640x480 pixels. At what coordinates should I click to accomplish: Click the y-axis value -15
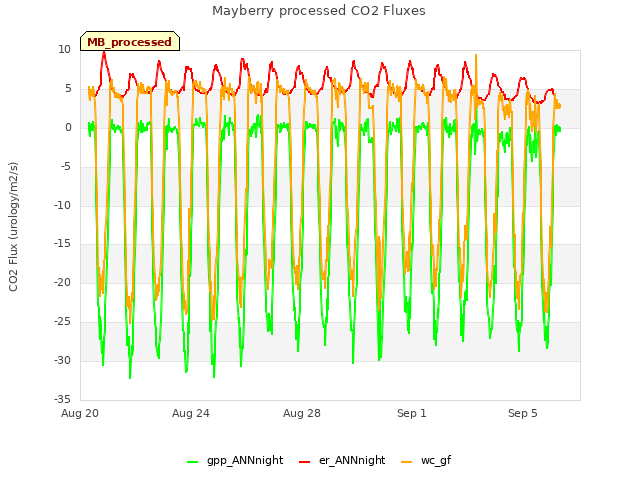coord(62,244)
